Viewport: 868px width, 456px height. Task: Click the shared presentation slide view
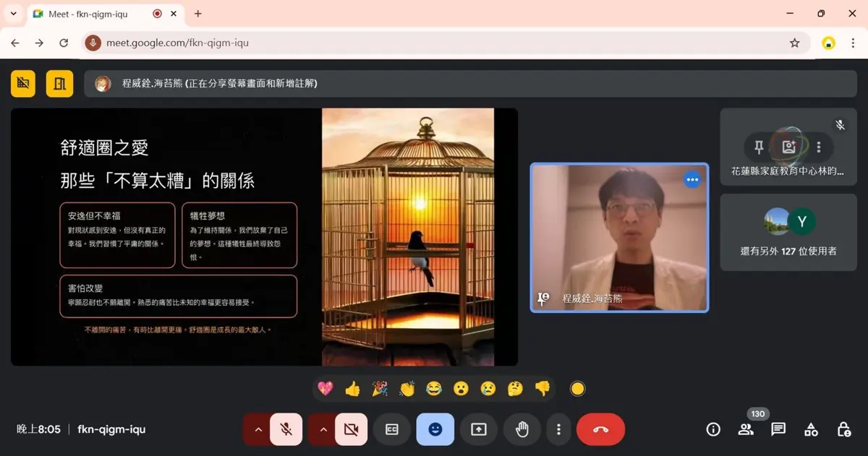click(264, 236)
